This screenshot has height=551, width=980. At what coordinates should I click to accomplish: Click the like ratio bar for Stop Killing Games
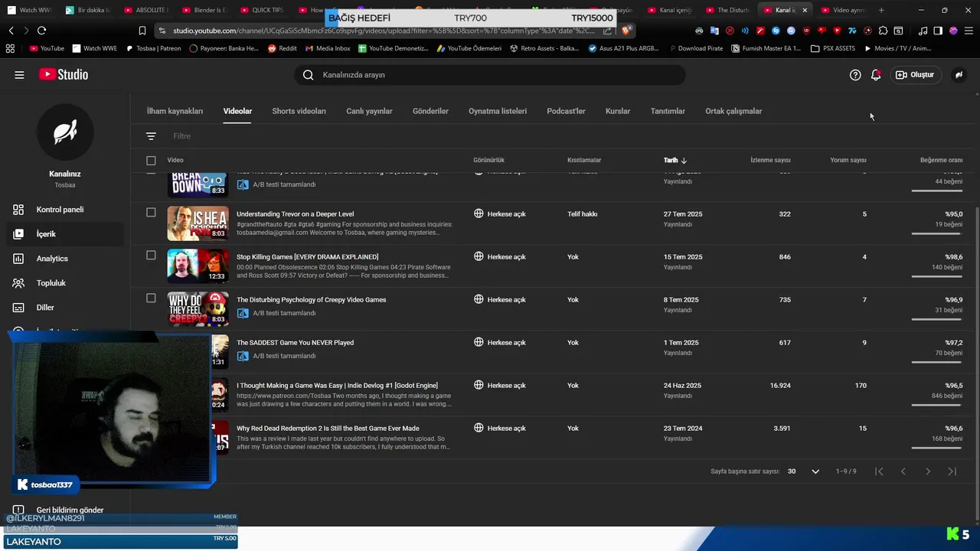[937, 275]
